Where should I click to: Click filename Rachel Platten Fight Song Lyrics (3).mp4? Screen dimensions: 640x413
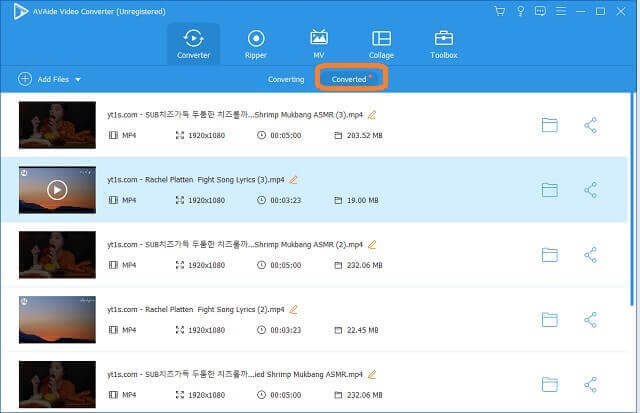196,180
